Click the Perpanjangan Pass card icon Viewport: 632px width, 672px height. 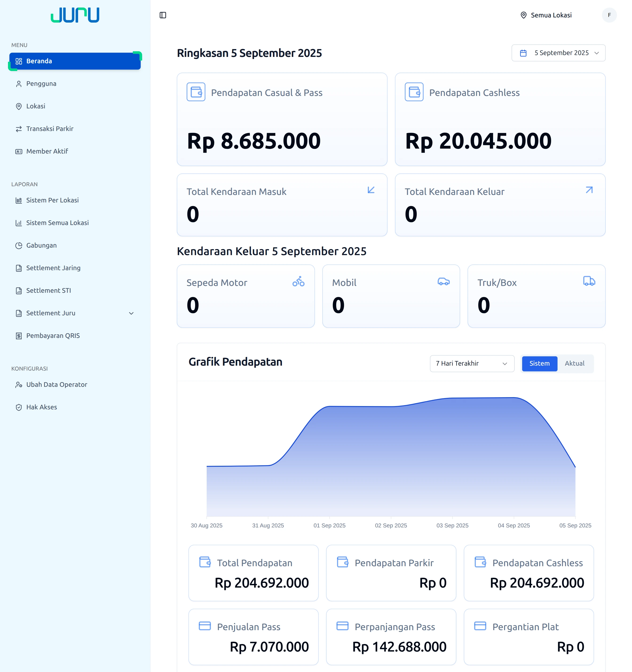(x=342, y=626)
